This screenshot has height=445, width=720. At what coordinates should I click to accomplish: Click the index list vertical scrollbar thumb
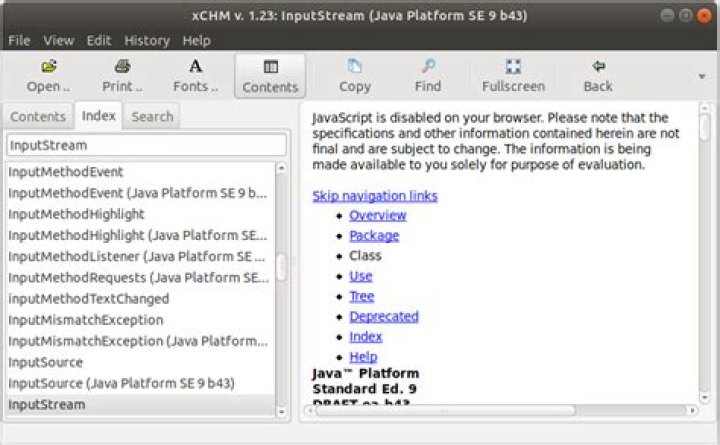point(281,266)
